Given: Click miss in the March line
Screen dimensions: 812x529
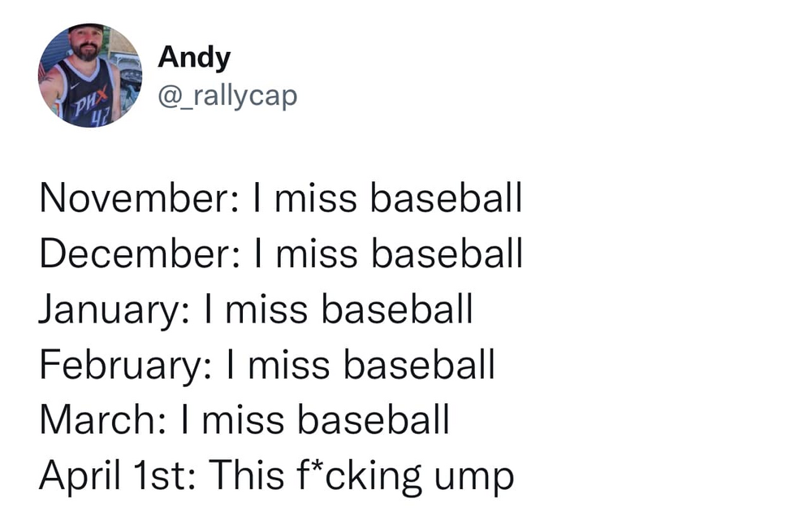Looking at the screenshot, I should (243, 420).
